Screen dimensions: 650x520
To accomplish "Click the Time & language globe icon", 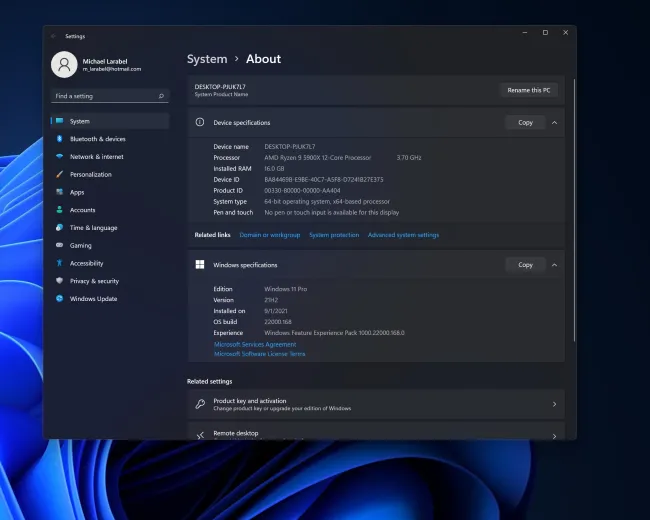I will tap(60, 227).
